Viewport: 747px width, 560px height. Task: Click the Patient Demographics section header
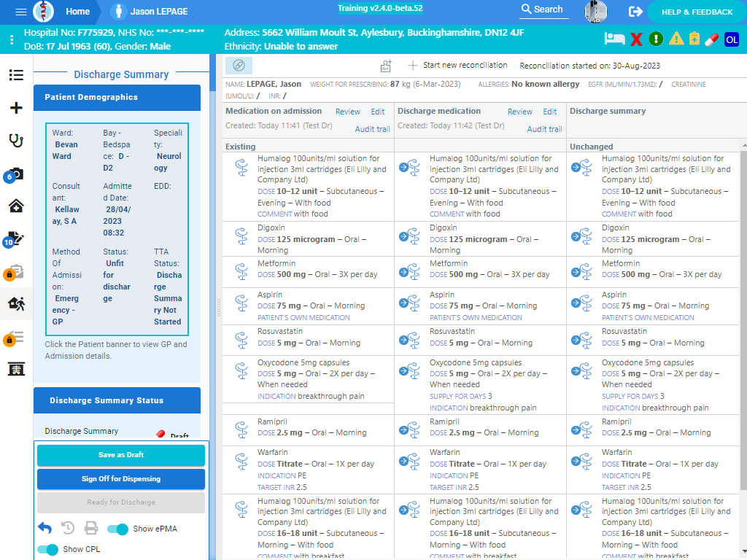pos(117,97)
